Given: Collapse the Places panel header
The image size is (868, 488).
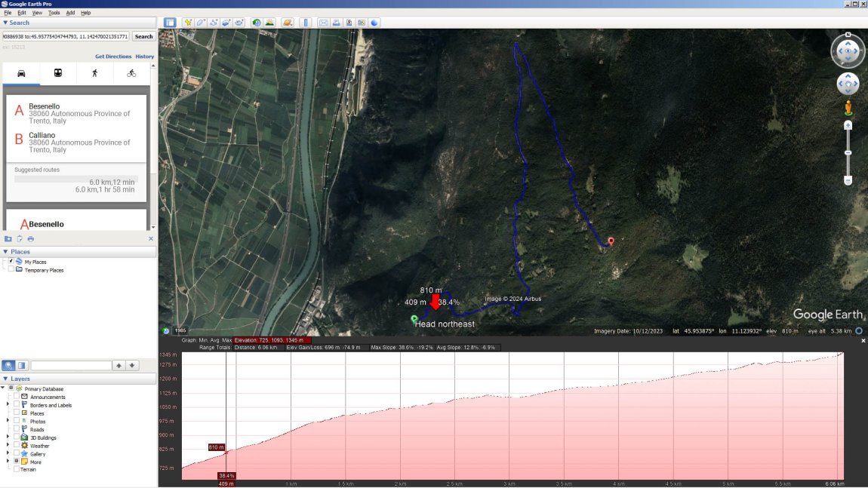Looking at the screenshot, I should (x=5, y=252).
